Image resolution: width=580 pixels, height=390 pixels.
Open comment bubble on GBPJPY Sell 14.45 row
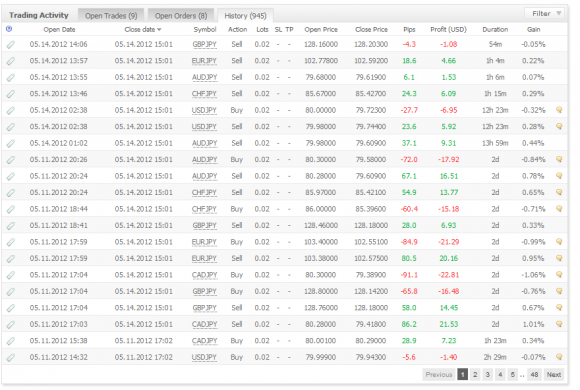coord(559,307)
